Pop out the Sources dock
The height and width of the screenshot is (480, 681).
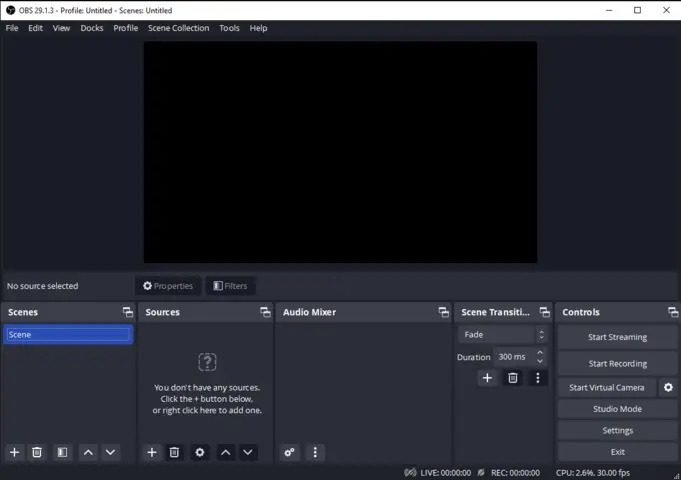(265, 312)
